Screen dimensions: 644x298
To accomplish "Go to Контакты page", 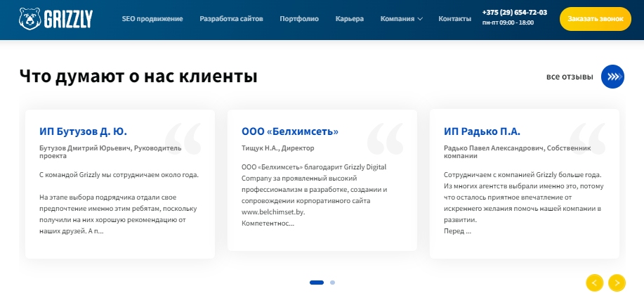I will 454,19.
